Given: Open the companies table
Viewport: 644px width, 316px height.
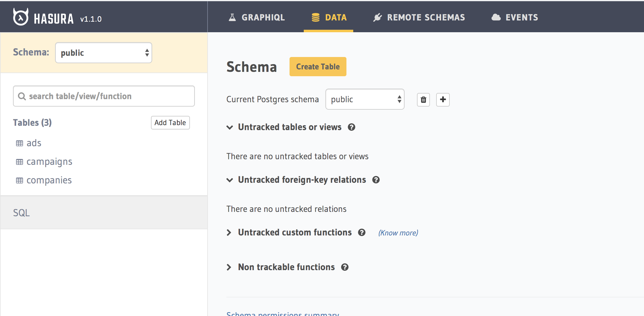Looking at the screenshot, I should (x=49, y=180).
